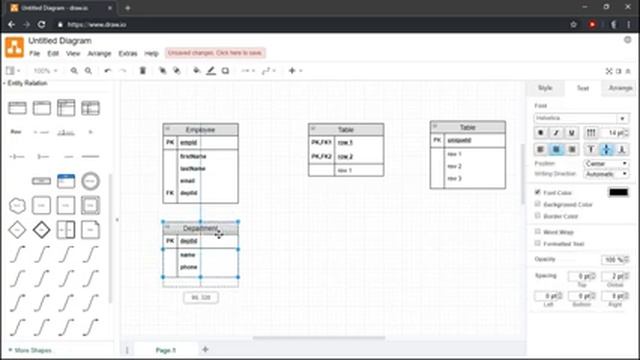Enable the Background Color checkbox
The height and width of the screenshot is (360, 640).
click(538, 204)
